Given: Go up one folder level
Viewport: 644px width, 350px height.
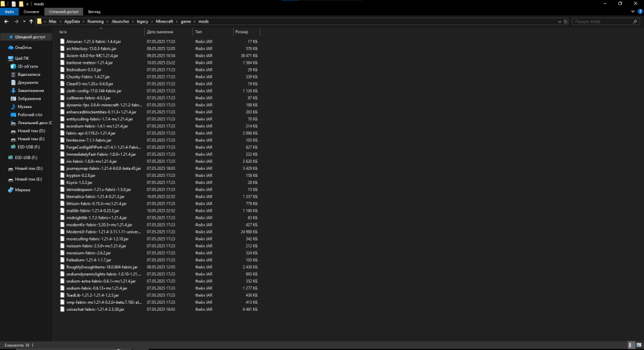Looking at the screenshot, I should (x=31, y=21).
